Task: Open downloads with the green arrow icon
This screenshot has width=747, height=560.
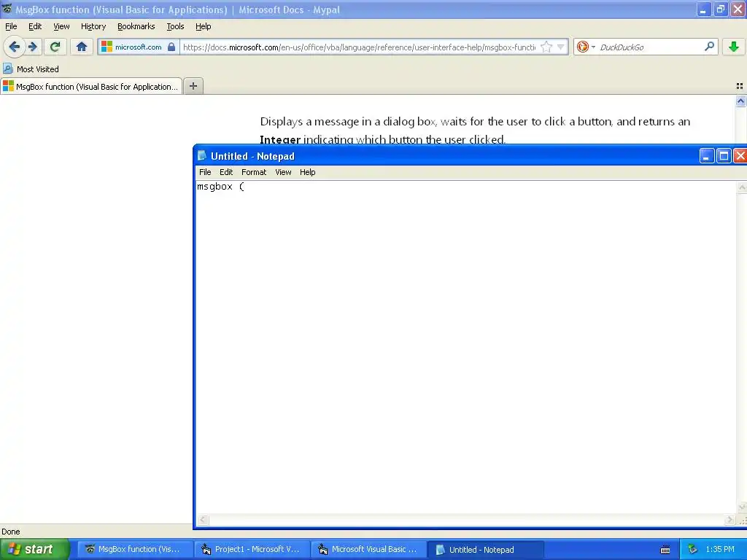Action: (x=734, y=47)
